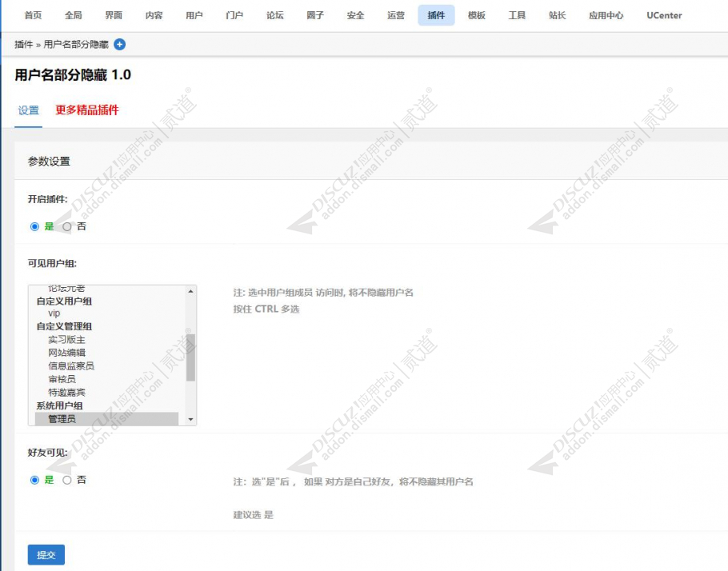Select 信息监察员 in the user group list

(71, 365)
